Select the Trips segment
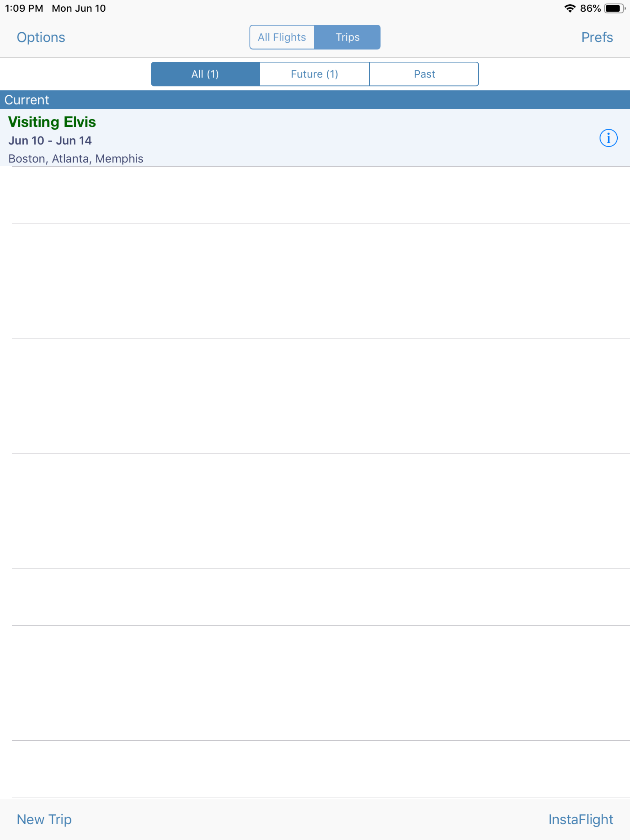 click(347, 37)
